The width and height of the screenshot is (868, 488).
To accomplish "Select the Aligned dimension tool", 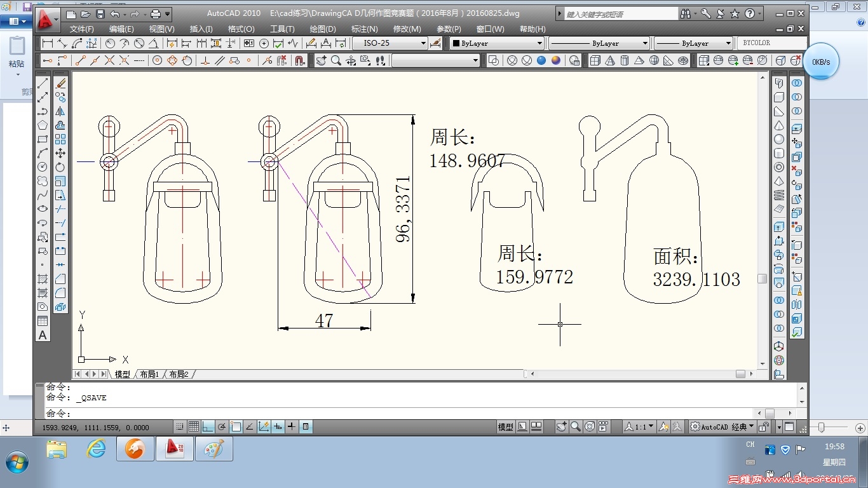I will pos(62,43).
